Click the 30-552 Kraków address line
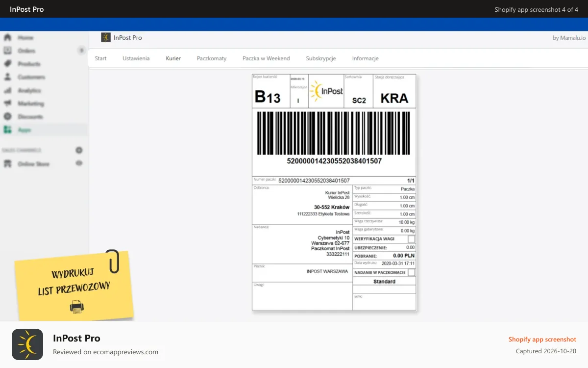This screenshot has width=588, height=368. pyautogui.click(x=332, y=207)
